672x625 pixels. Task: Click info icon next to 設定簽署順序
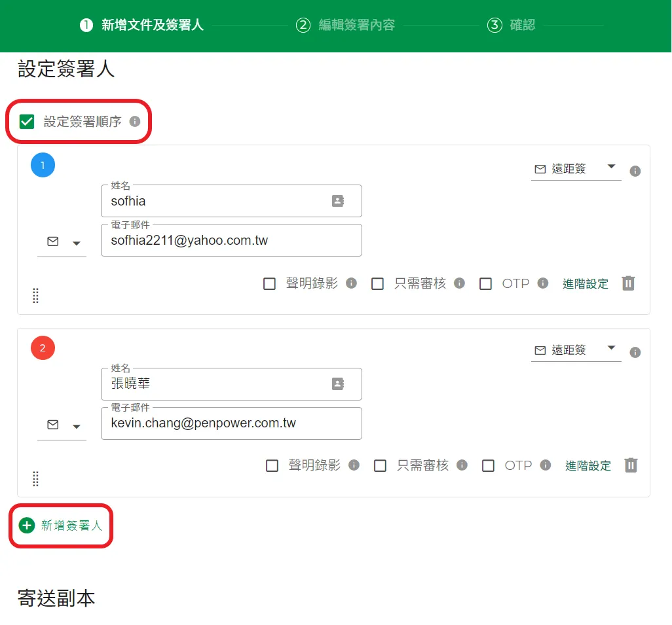pos(135,121)
